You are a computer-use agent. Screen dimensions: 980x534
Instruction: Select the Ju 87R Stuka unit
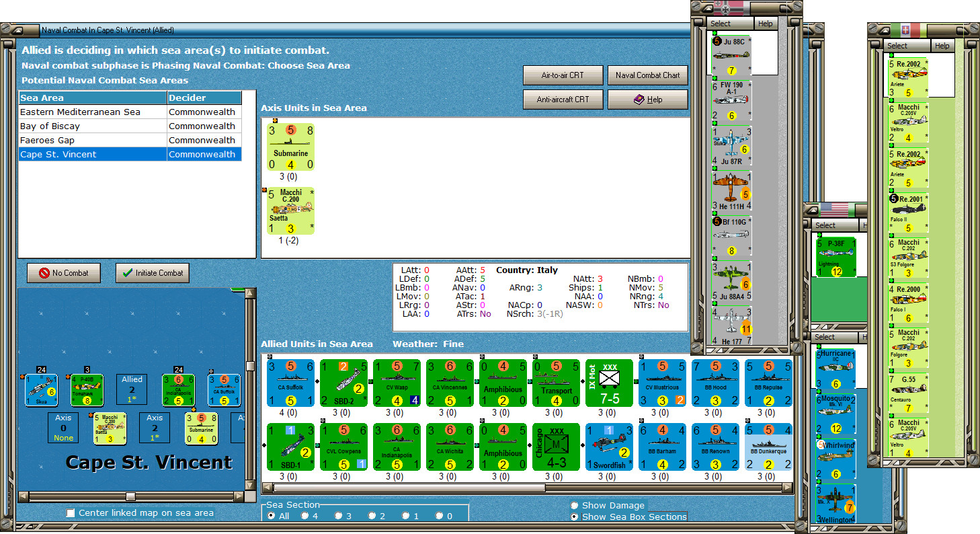click(731, 146)
